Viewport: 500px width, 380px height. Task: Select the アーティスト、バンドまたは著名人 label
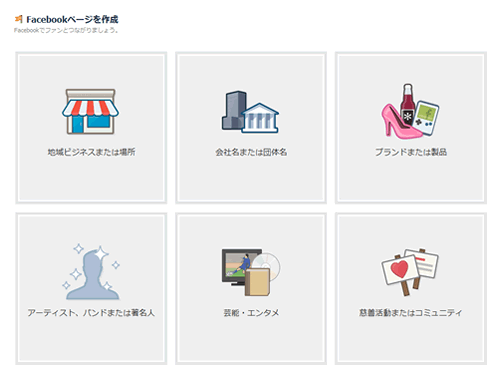point(91,313)
